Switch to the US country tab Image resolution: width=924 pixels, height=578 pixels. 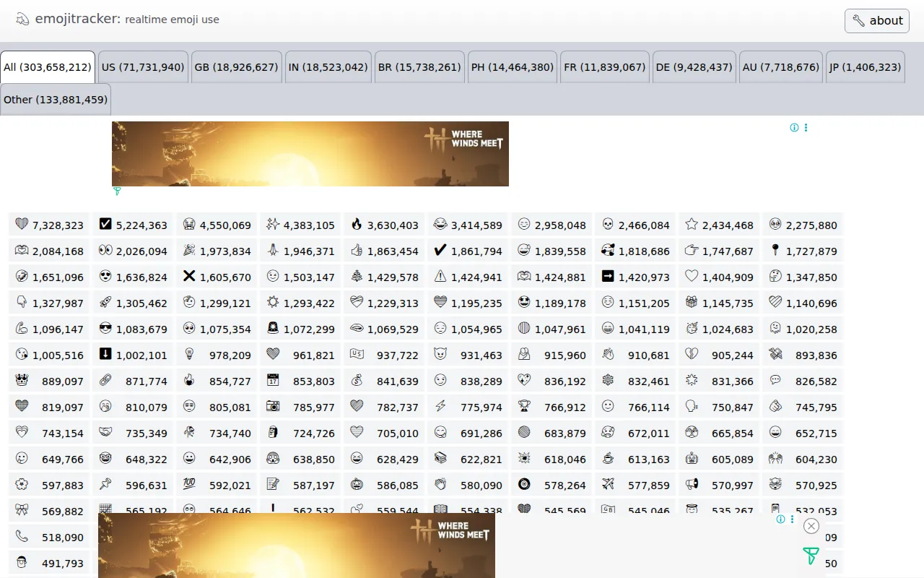pos(142,66)
